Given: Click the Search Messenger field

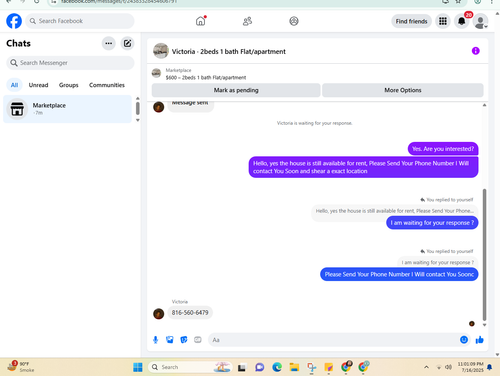Looking at the screenshot, I should 70,63.
